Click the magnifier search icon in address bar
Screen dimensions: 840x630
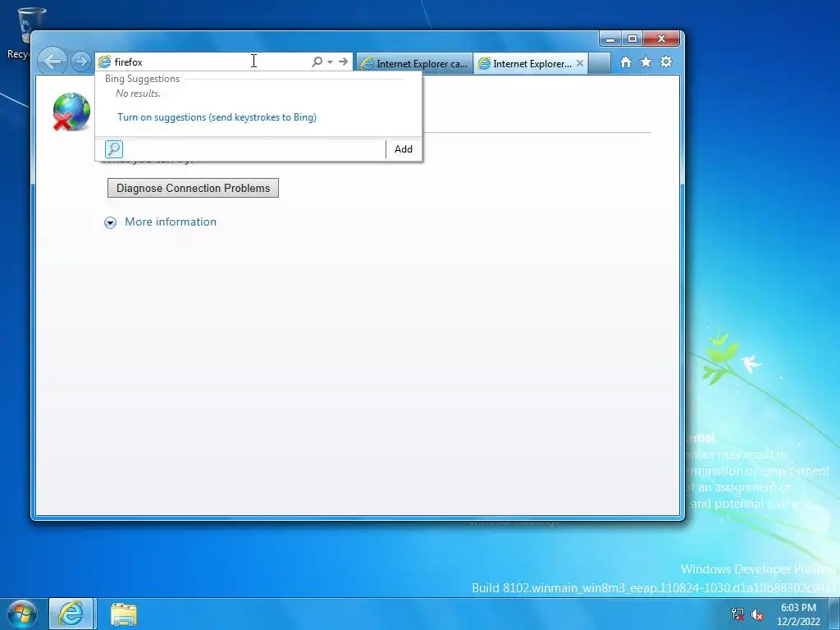point(317,62)
